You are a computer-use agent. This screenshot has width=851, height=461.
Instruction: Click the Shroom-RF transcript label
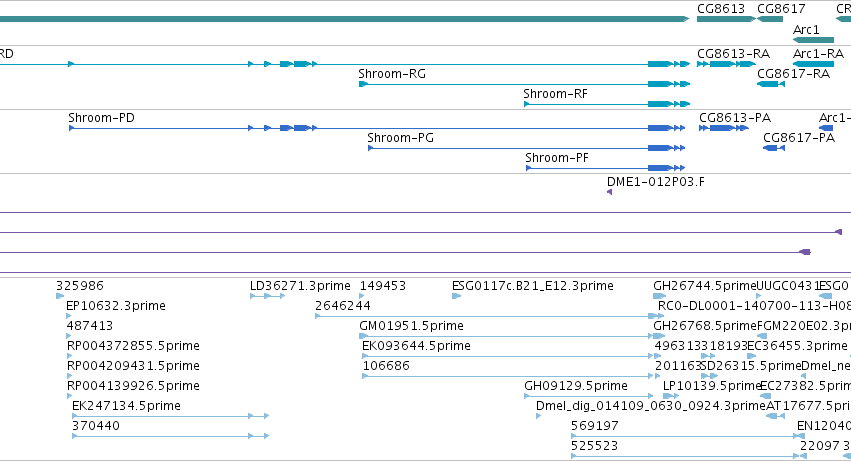coord(555,94)
